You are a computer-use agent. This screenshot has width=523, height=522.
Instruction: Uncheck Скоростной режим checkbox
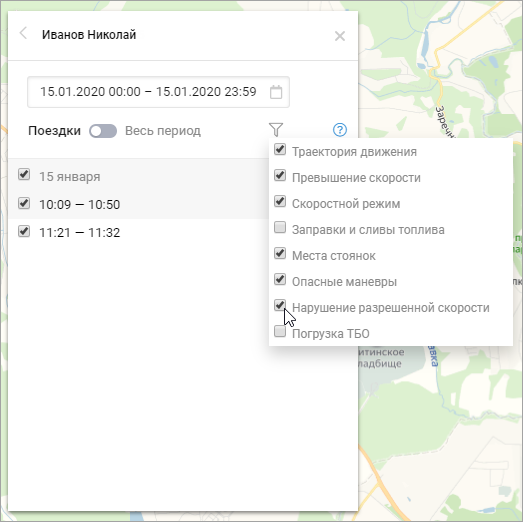click(280, 201)
